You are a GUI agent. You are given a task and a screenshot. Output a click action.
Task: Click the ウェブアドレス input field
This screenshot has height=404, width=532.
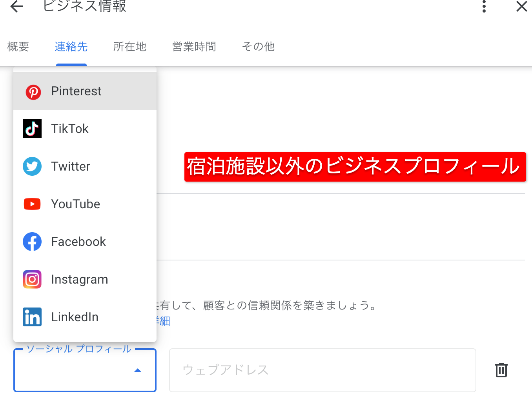pos(322,370)
